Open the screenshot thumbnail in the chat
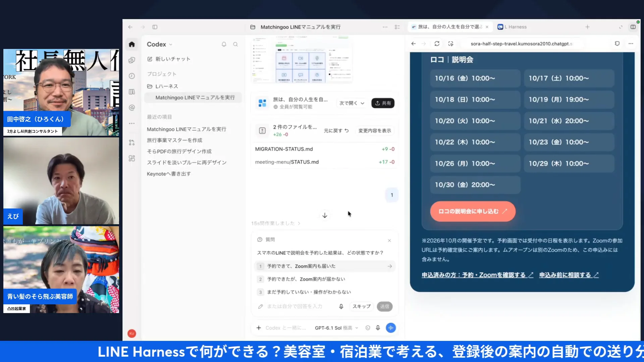This screenshot has width=644, height=362. [301, 60]
